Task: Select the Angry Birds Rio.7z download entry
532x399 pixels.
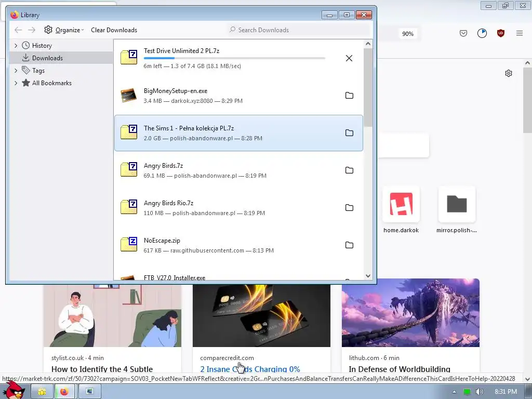Action: pyautogui.click(x=238, y=208)
